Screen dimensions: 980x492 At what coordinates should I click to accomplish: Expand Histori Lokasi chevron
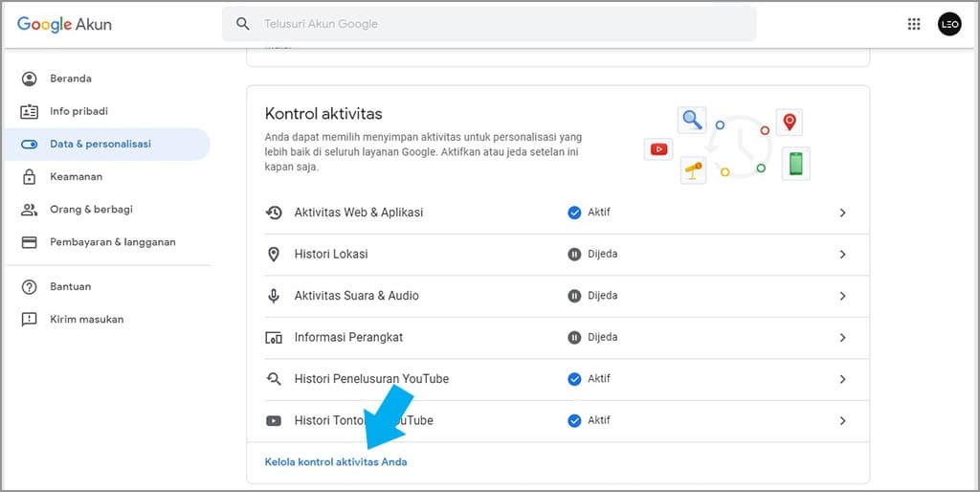(x=842, y=255)
